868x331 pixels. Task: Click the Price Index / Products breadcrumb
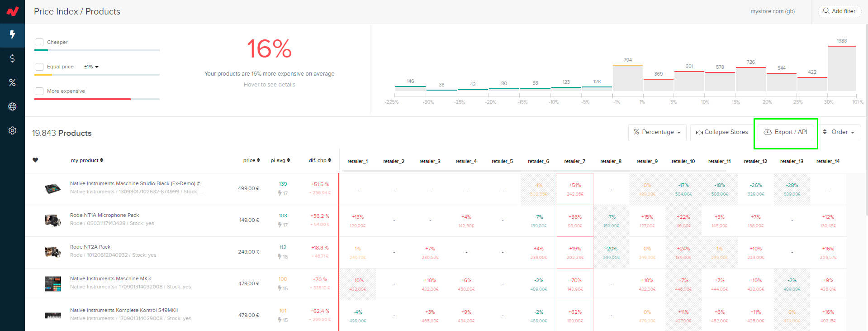(x=77, y=11)
